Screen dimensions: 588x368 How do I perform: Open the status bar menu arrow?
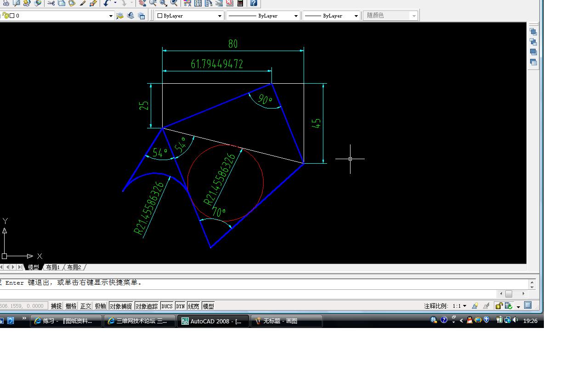518,306
